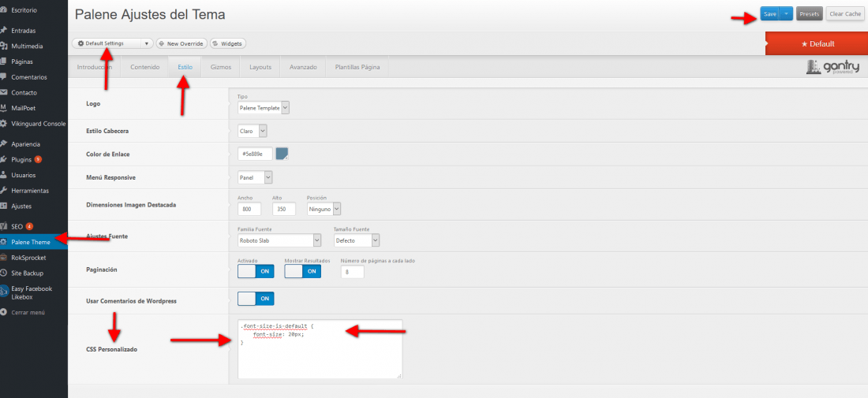The image size is (868, 398).
Task: Click the Contacto envelope icon
Action: click(x=4, y=92)
